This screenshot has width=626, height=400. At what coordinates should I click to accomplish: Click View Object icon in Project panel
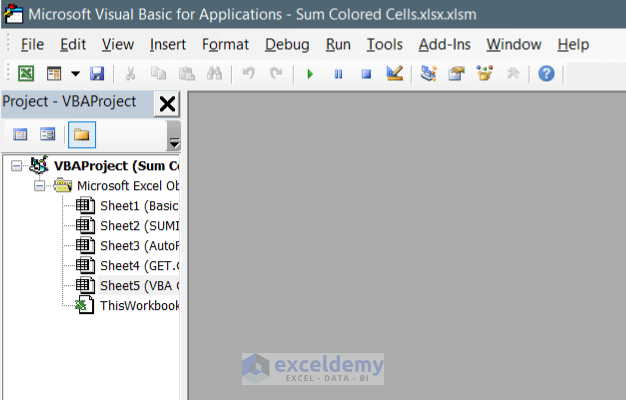(48, 135)
